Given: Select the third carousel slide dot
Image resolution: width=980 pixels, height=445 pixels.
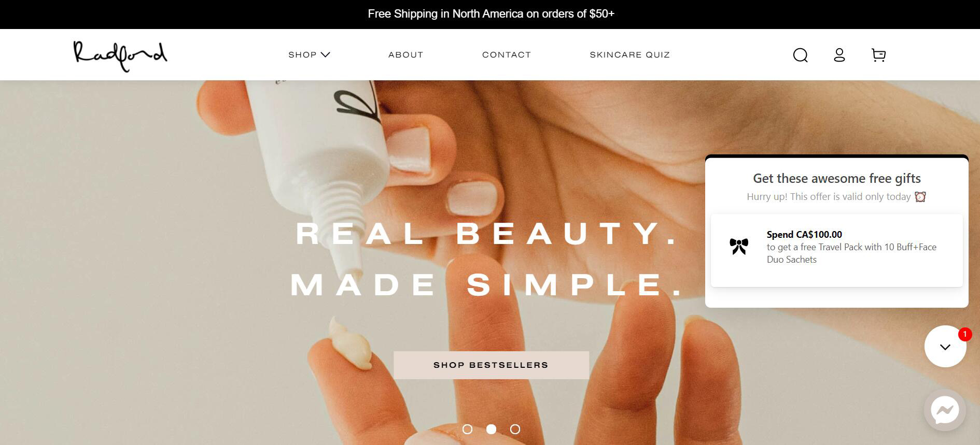Looking at the screenshot, I should (x=515, y=429).
